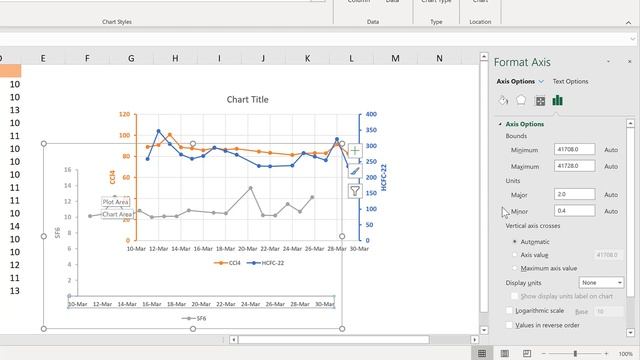
Task: Click the HCFC-22 legend entry
Action: pos(265,263)
